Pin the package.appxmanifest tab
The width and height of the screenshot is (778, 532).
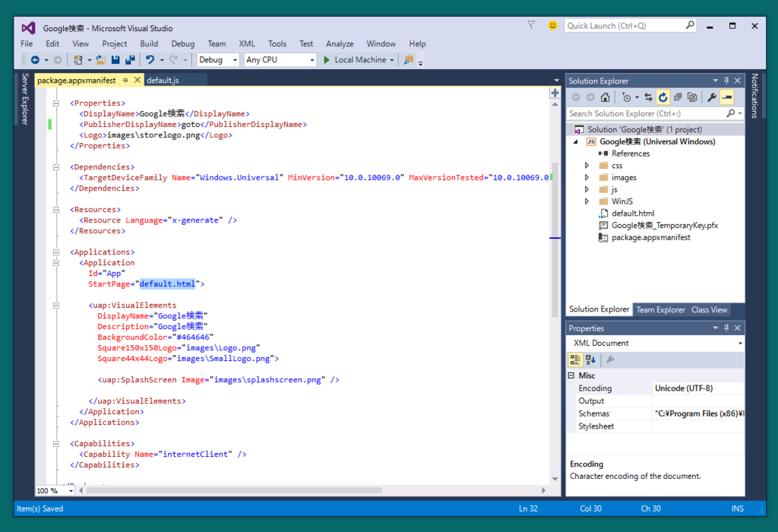coord(125,80)
